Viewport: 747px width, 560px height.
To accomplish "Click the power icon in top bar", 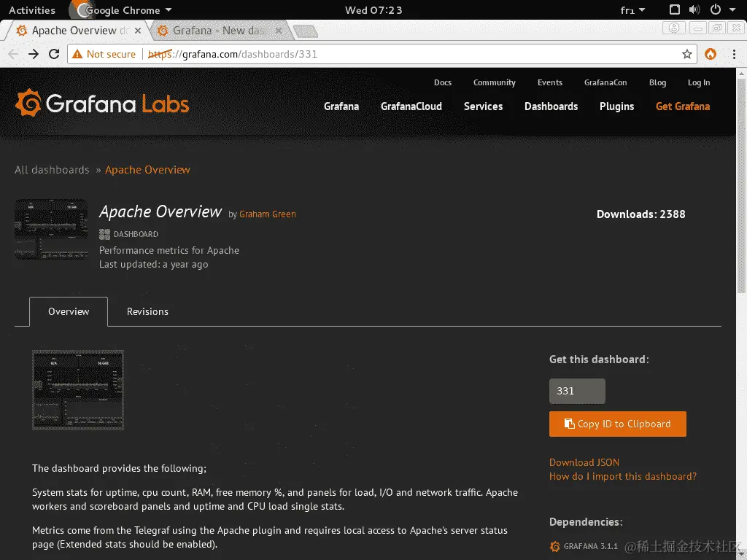I will 716,10.
